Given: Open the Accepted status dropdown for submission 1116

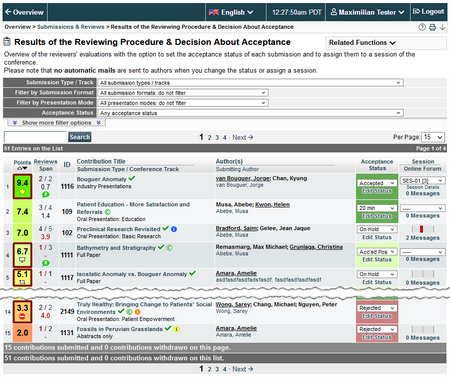Looking at the screenshot, I should pos(377,183).
